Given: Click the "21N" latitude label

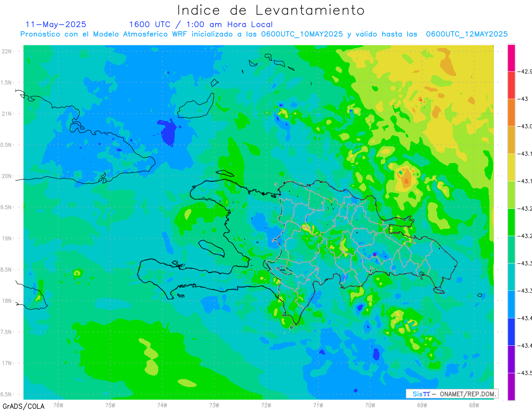Looking at the screenshot, I should (x=7, y=114).
